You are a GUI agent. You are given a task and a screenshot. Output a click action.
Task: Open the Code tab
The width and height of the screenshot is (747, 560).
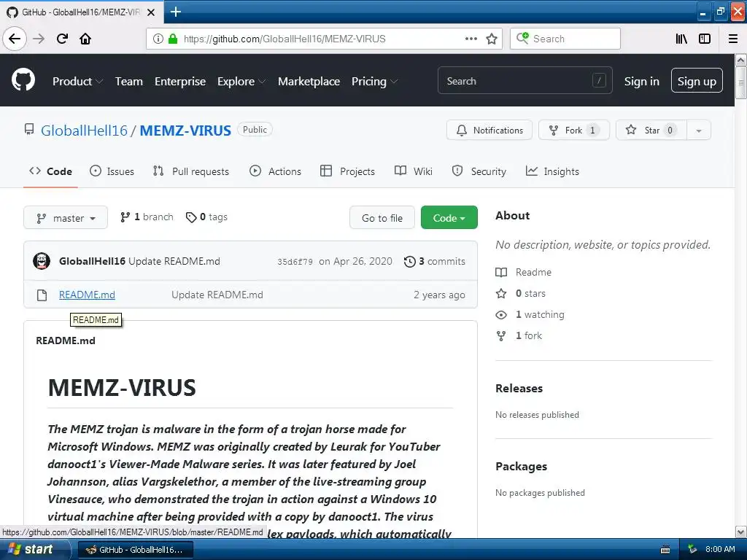pos(50,171)
